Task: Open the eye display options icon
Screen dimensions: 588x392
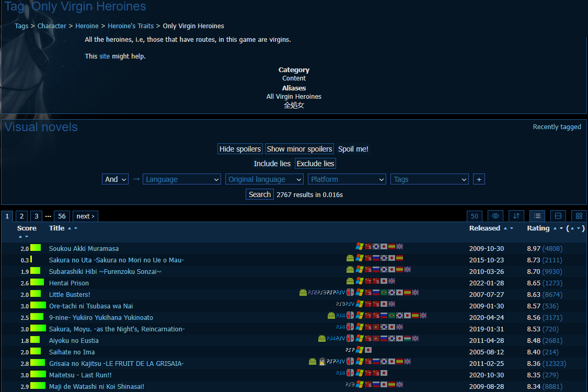Action: (x=495, y=216)
